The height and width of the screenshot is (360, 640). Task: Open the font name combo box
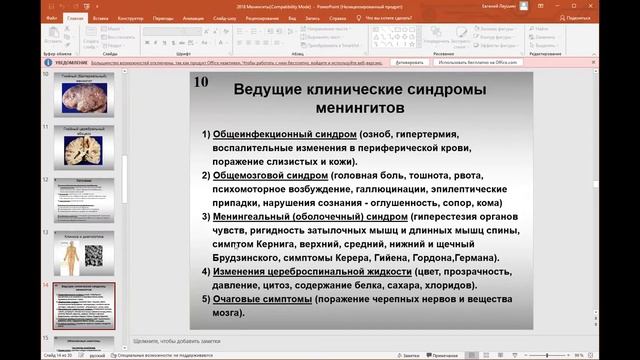[x=165, y=31]
